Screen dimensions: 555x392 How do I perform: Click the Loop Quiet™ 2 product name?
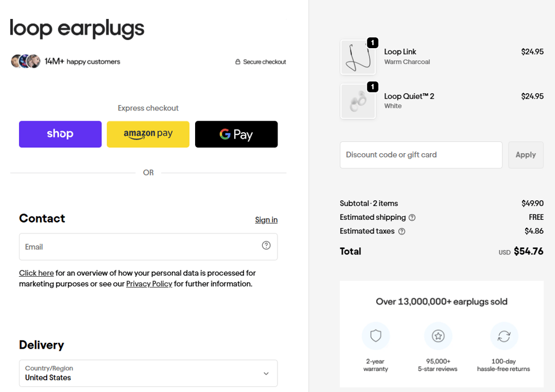(x=409, y=96)
